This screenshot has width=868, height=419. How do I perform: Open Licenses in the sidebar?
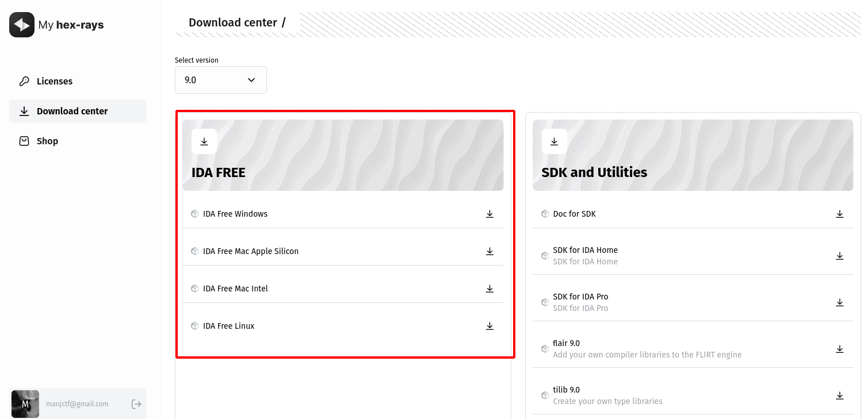(x=55, y=81)
